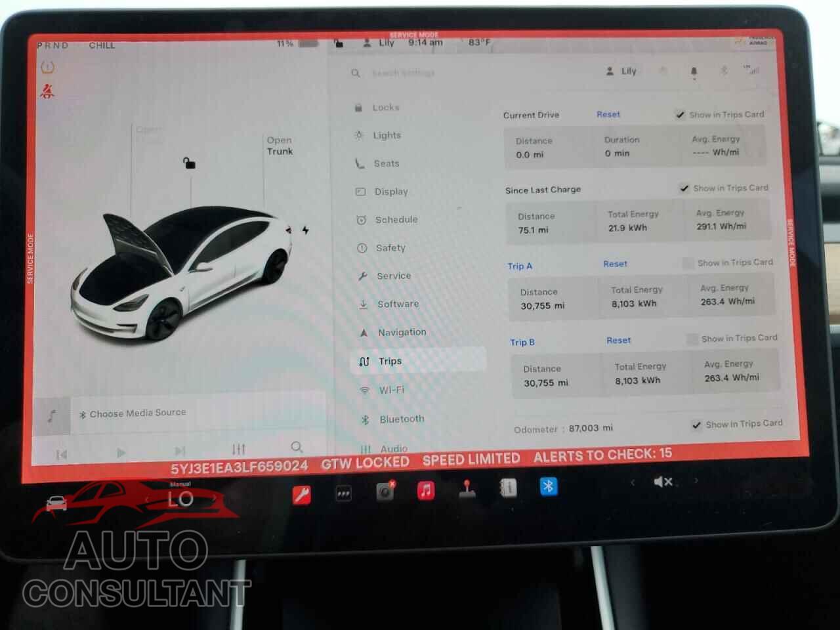
Task: Tap the search magnifier icon in settings
Action: click(355, 73)
